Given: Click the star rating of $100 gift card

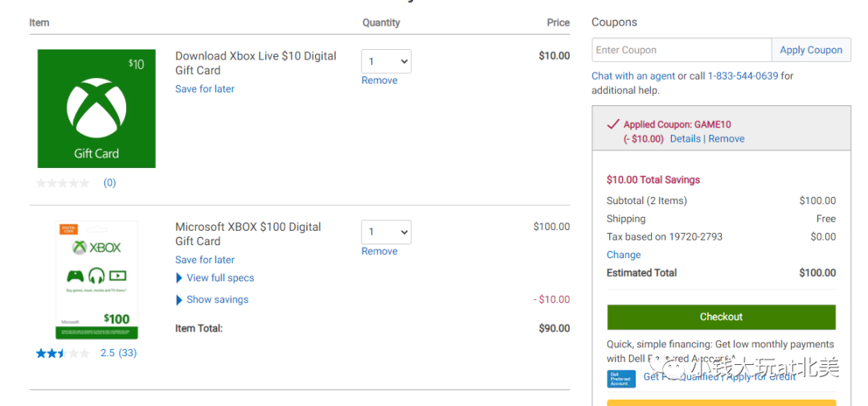Looking at the screenshot, I should 63,353.
